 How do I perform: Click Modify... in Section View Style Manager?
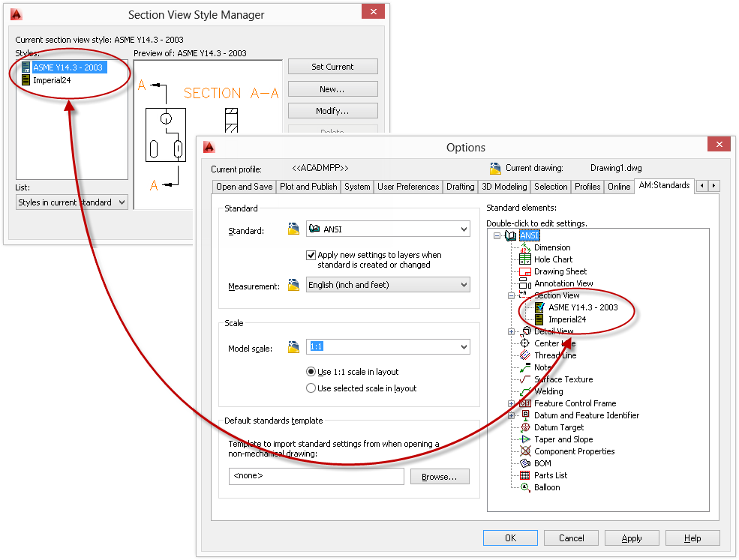click(x=333, y=111)
